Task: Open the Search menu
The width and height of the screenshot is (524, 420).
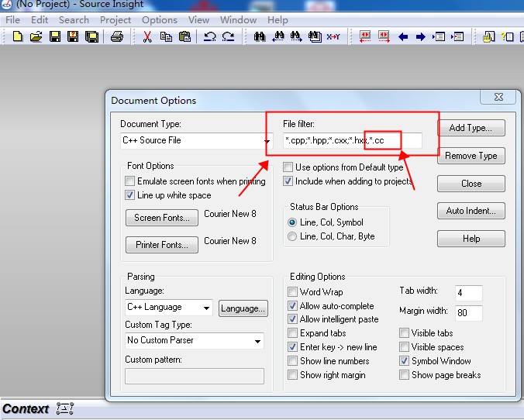Action: (74, 20)
